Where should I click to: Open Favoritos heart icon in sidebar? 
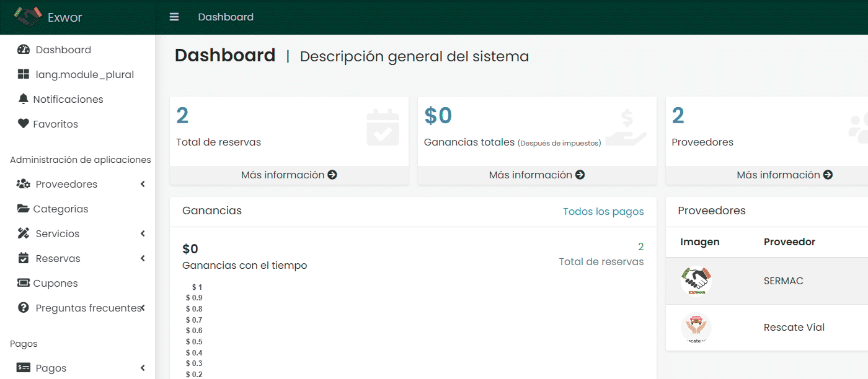point(24,124)
